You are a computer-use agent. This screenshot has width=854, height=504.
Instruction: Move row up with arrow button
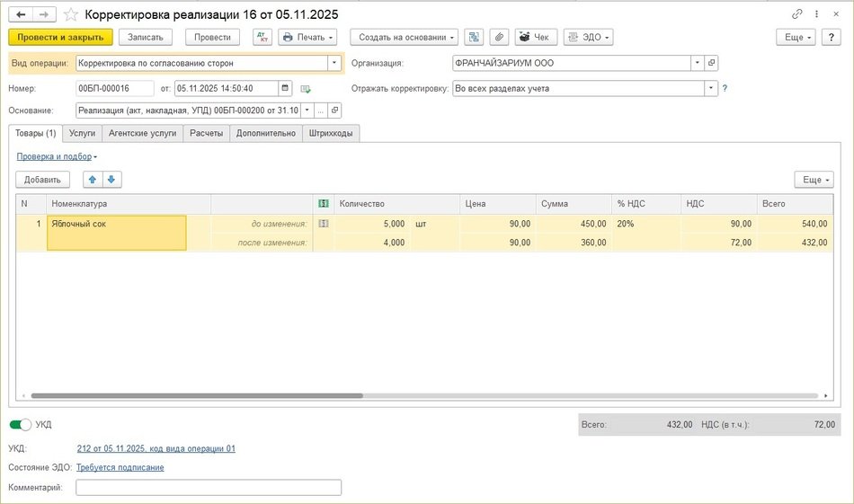[x=92, y=180]
